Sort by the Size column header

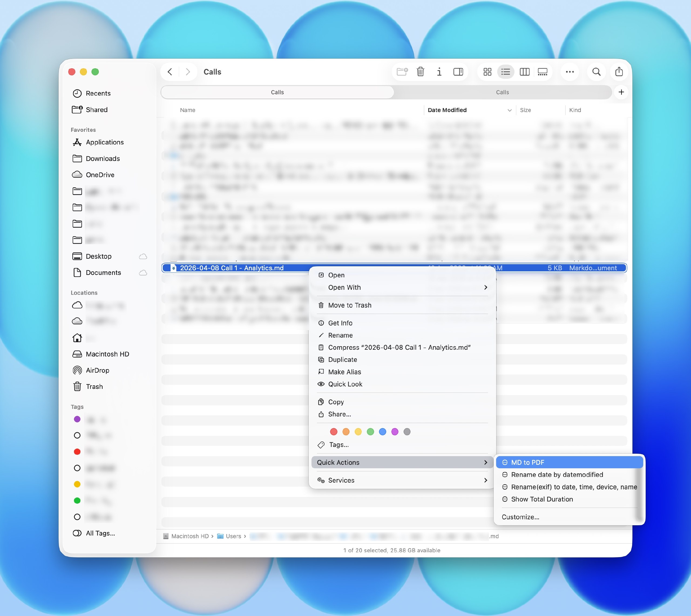(x=525, y=110)
